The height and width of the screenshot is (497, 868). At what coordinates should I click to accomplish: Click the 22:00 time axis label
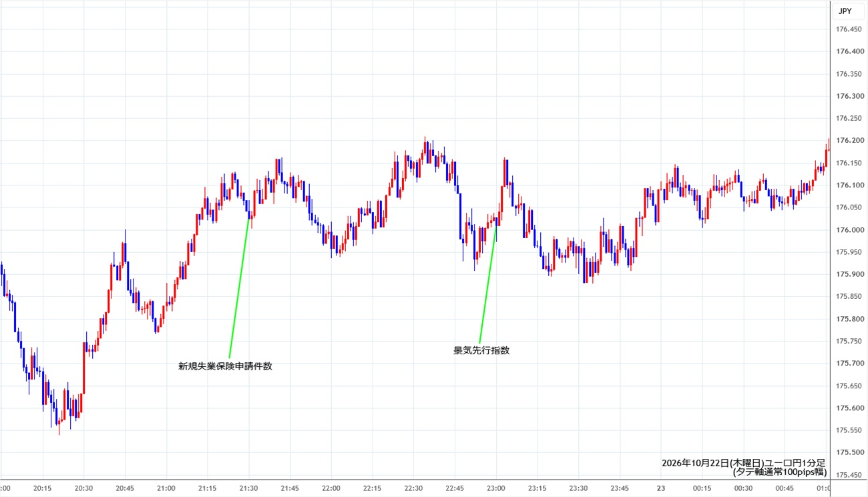pos(331,488)
